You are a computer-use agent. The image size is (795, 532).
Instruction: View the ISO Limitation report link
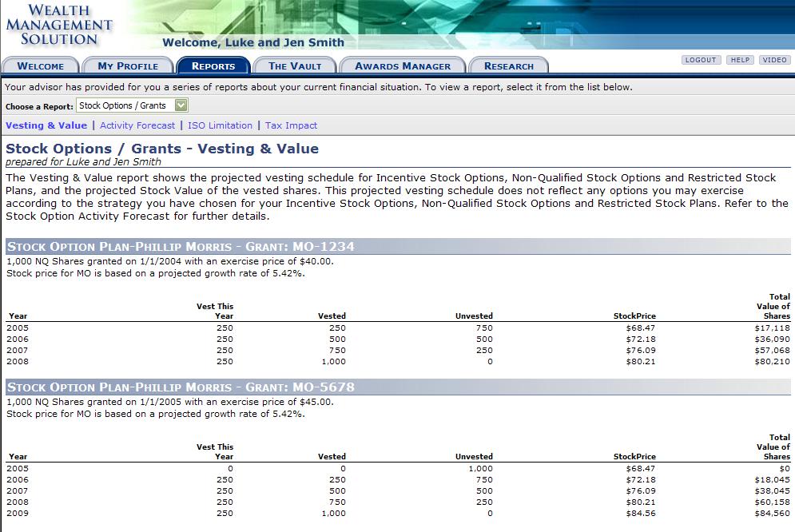click(220, 125)
